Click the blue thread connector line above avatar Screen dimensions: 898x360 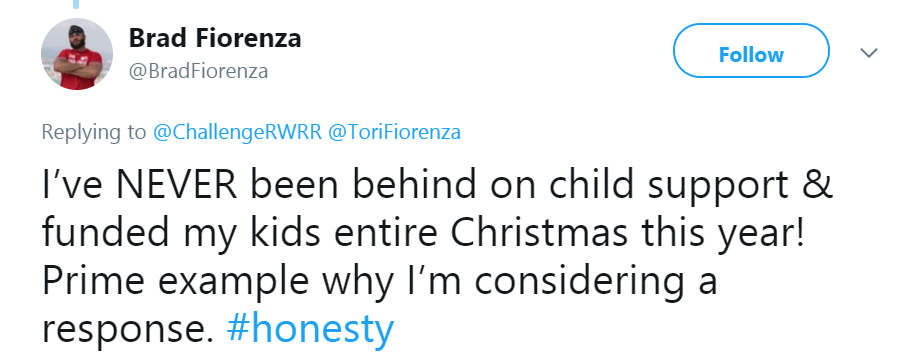pos(76,4)
